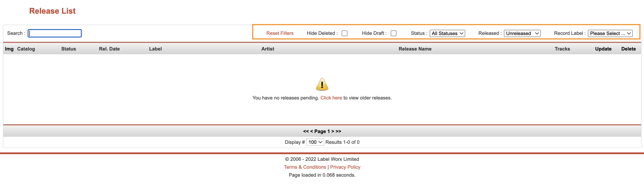The image size is (644, 191).
Task: Focus the Search input field
Action: [x=55, y=33]
